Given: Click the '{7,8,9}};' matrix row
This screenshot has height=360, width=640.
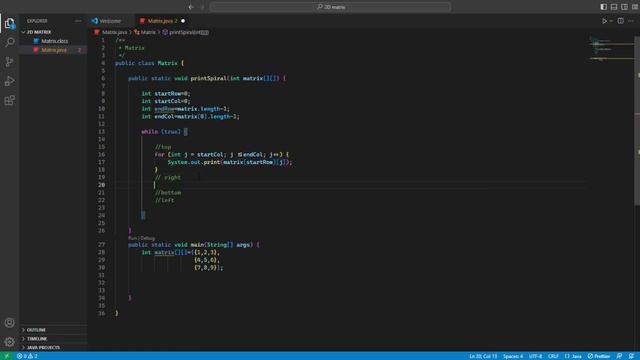Looking at the screenshot, I should (209, 268).
